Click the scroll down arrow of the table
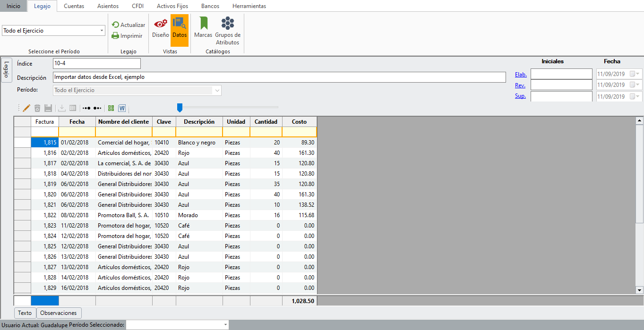 [x=640, y=290]
